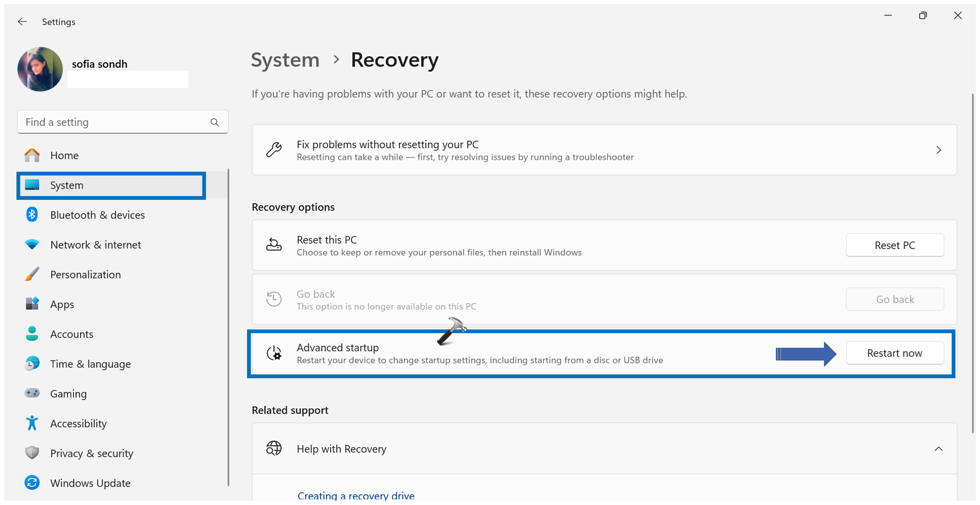The height and width of the screenshot is (505, 980).
Task: Click the sofia sondh profile picture
Action: [40, 69]
